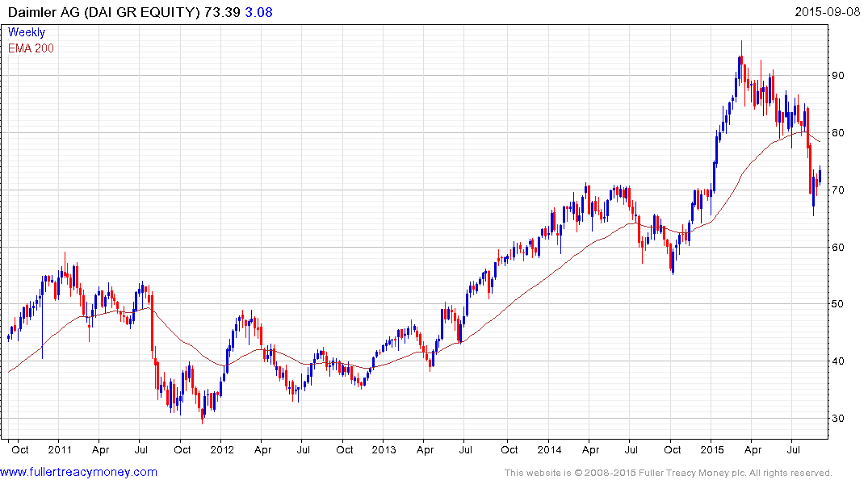Click the EMA 200 legend label

(31, 48)
